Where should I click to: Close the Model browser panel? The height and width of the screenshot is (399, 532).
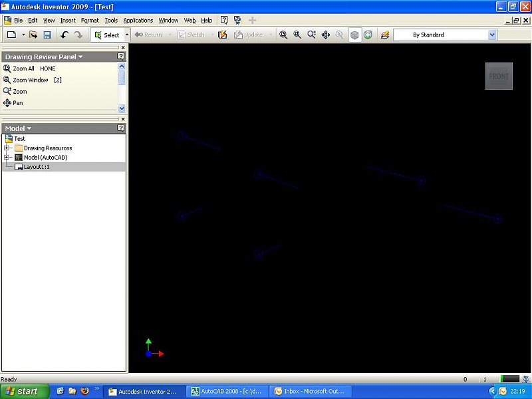[123, 119]
